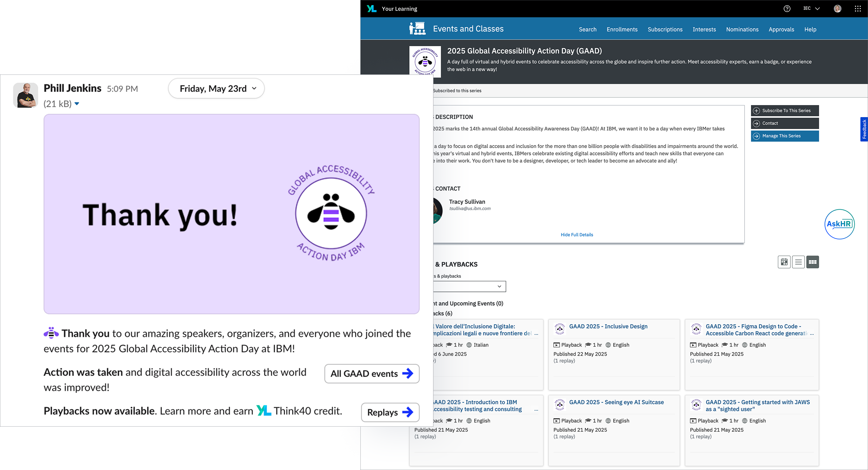Go to Enrollments
868x470 pixels.
click(x=622, y=29)
